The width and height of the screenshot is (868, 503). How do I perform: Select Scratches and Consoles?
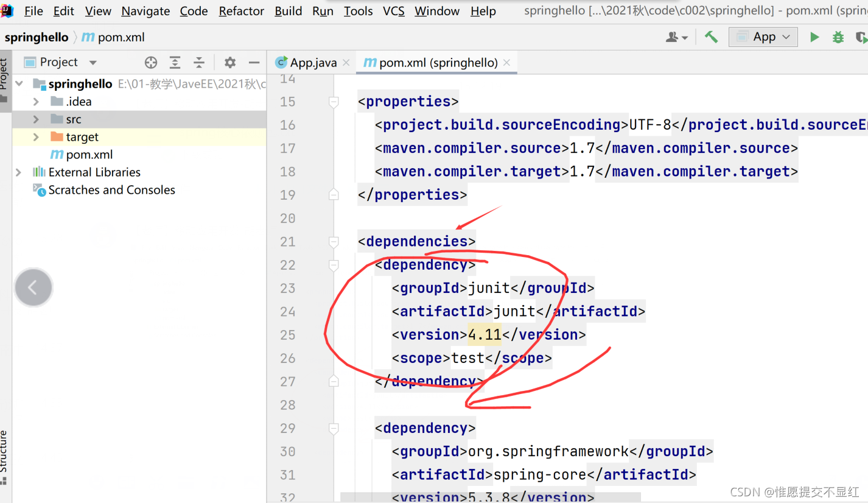[112, 190]
